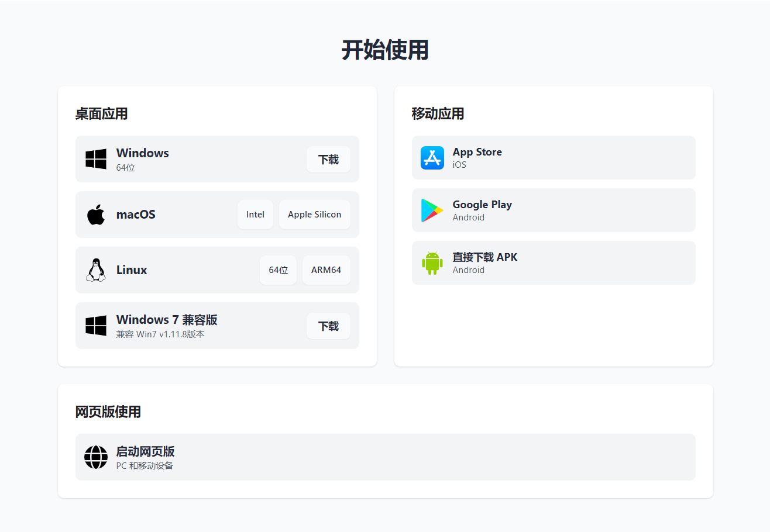Click the App Store icon
Image resolution: width=770 pixels, height=532 pixels.
pos(432,158)
